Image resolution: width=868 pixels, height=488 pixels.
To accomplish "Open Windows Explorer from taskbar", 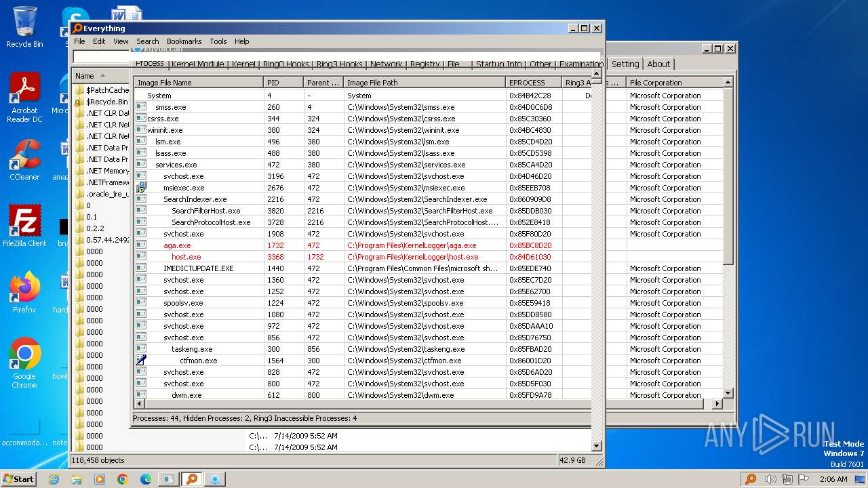I will [x=77, y=479].
